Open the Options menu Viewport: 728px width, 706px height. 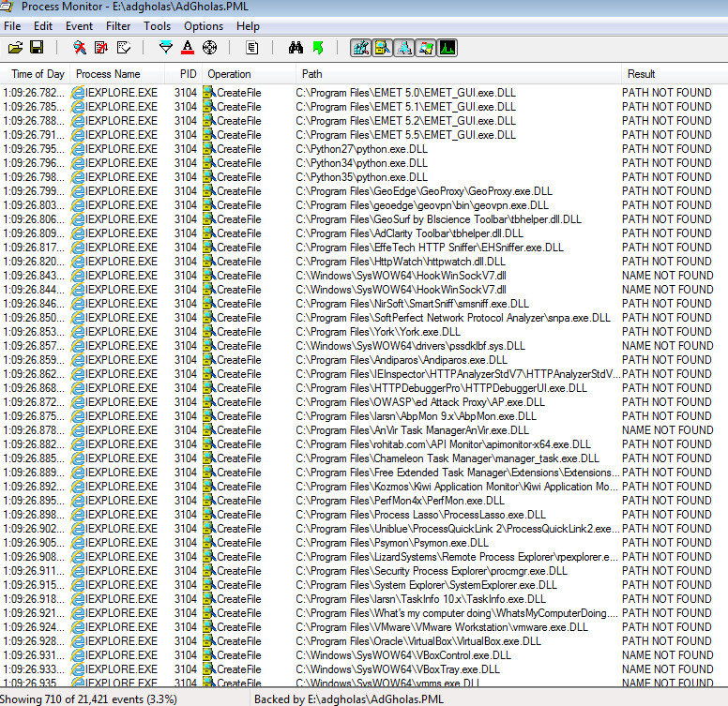point(204,26)
